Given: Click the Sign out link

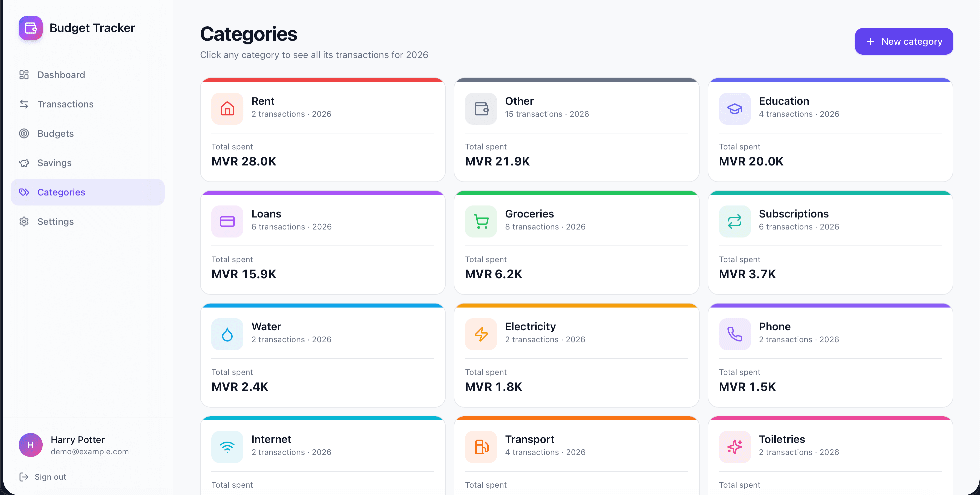Looking at the screenshot, I should [43, 477].
